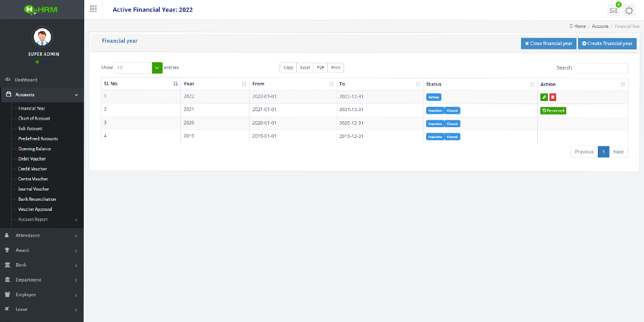Click the Reversed action for year 2021
Image resolution: width=644 pixels, height=322 pixels.
[x=553, y=110]
